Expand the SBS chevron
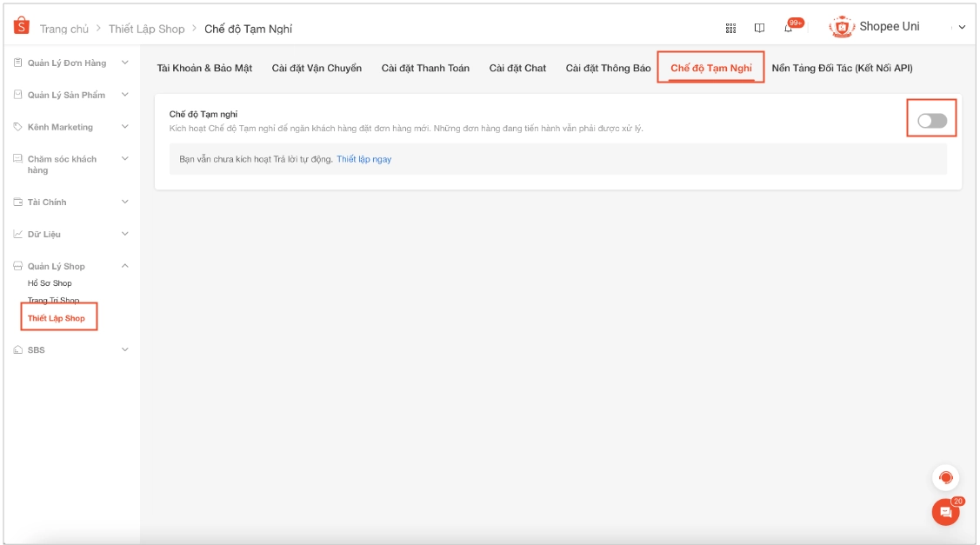This screenshot has height=545, width=980. pos(125,350)
